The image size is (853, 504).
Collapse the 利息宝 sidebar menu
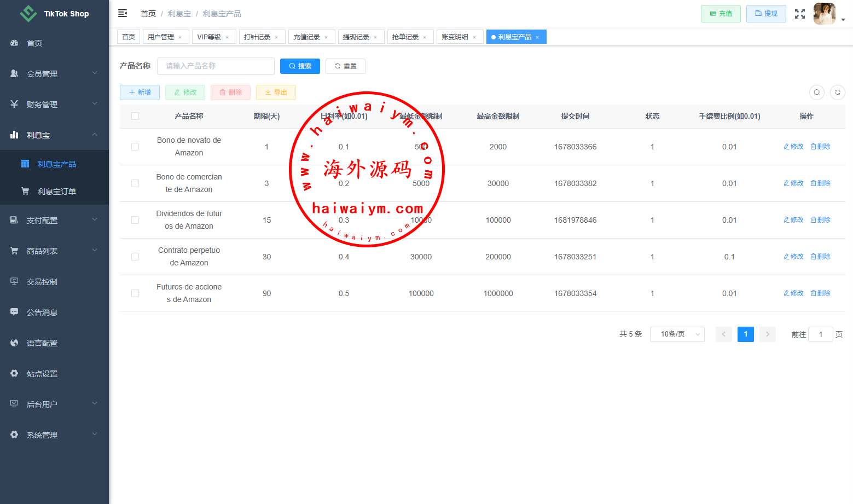pyautogui.click(x=95, y=134)
